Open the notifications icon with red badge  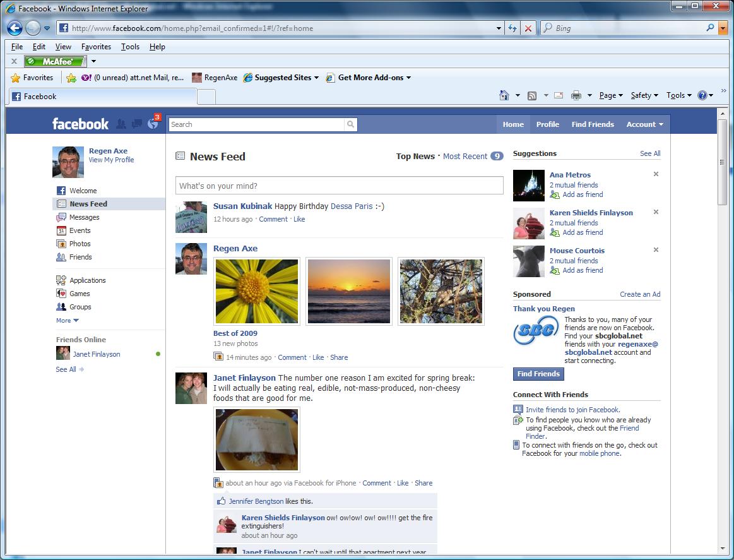[x=153, y=124]
